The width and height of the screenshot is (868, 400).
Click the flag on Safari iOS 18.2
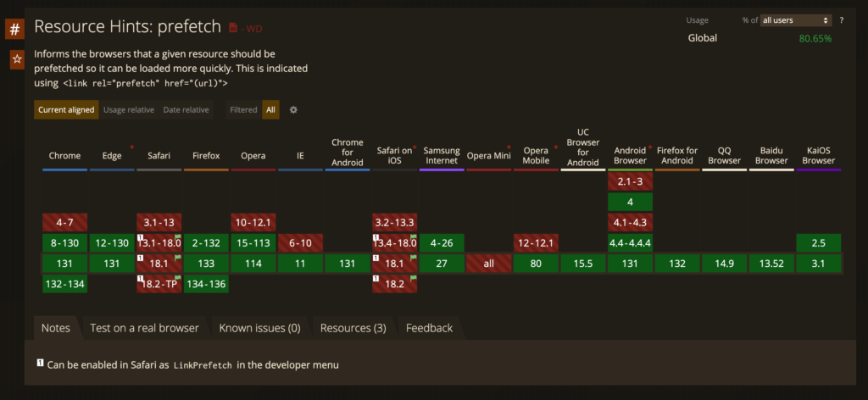(x=414, y=278)
